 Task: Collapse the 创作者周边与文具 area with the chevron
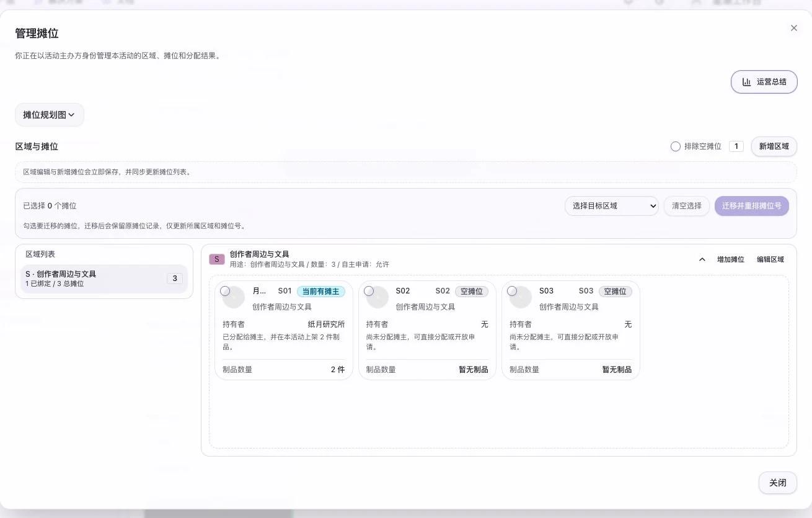[x=702, y=259]
